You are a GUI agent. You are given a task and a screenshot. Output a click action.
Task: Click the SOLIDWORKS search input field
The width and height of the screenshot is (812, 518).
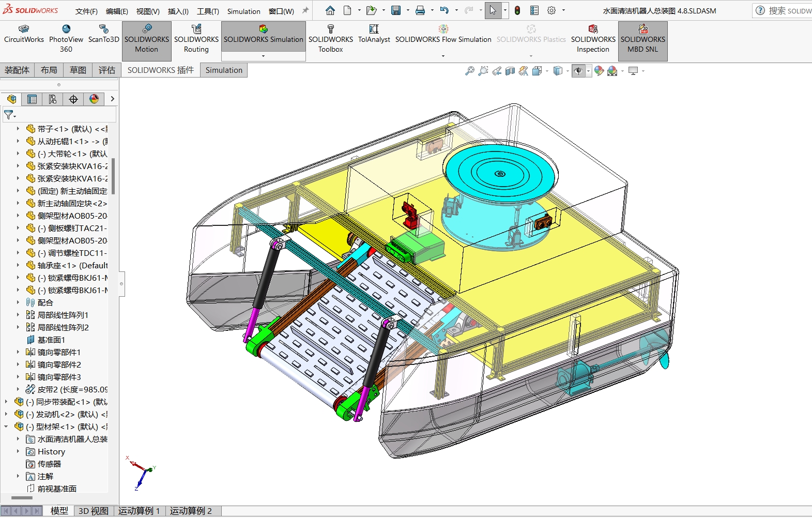[x=789, y=10]
